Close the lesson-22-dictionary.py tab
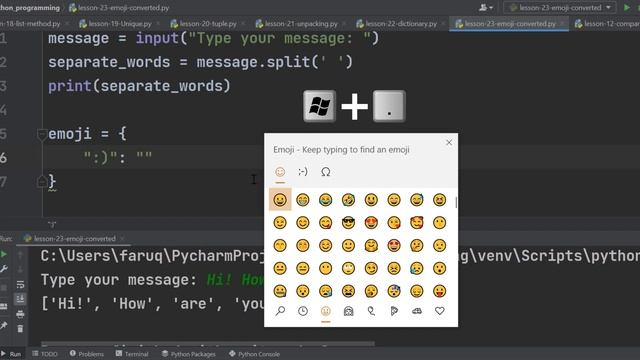This screenshot has width=640, height=360. 443,24
